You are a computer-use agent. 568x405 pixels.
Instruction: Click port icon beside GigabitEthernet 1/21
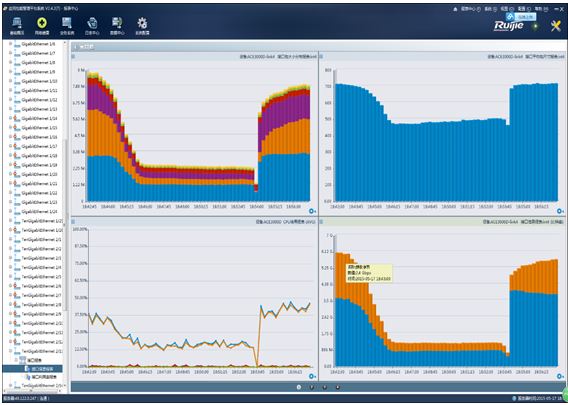17,184
